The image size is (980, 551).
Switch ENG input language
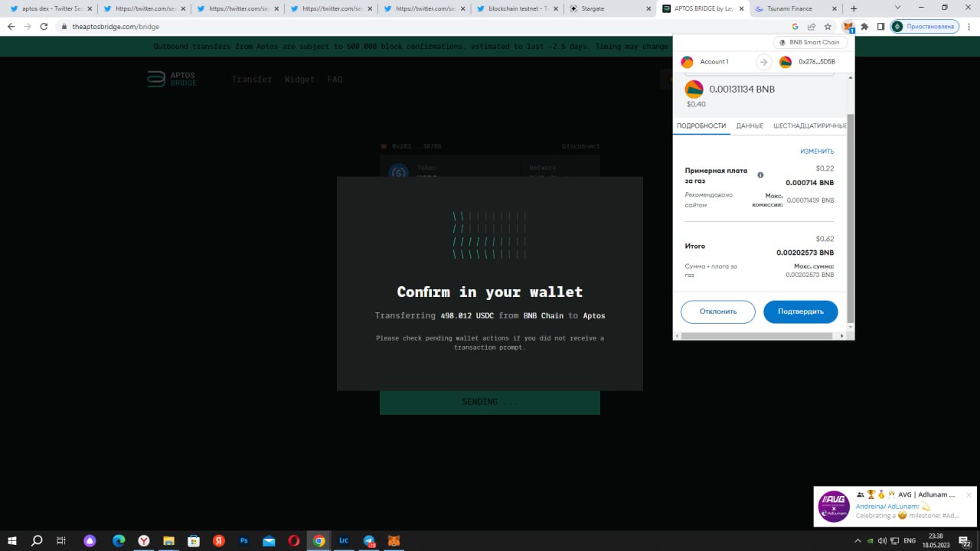(x=910, y=540)
